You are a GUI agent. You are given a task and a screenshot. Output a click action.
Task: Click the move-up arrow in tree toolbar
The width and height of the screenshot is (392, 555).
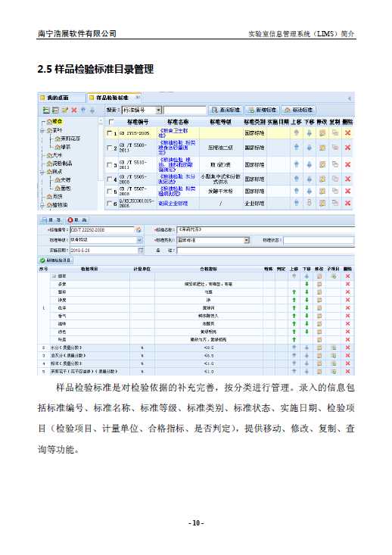click(83, 111)
